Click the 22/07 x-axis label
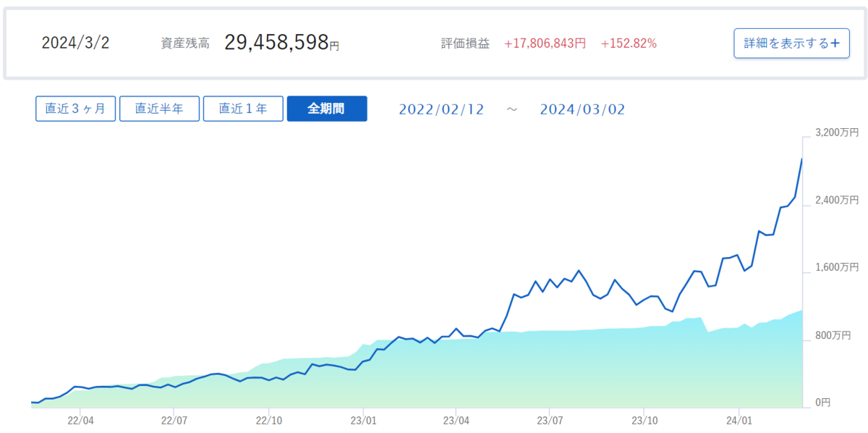The height and width of the screenshot is (433, 868). pos(174,419)
